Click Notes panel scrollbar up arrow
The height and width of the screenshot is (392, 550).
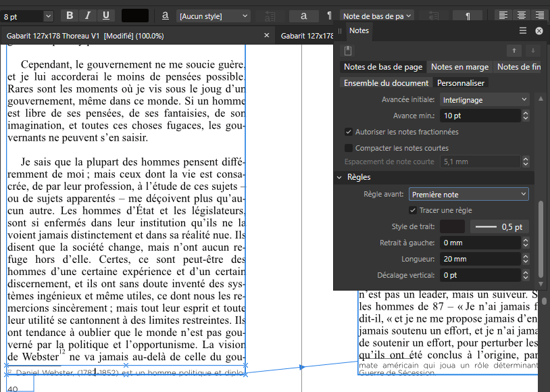click(x=541, y=99)
